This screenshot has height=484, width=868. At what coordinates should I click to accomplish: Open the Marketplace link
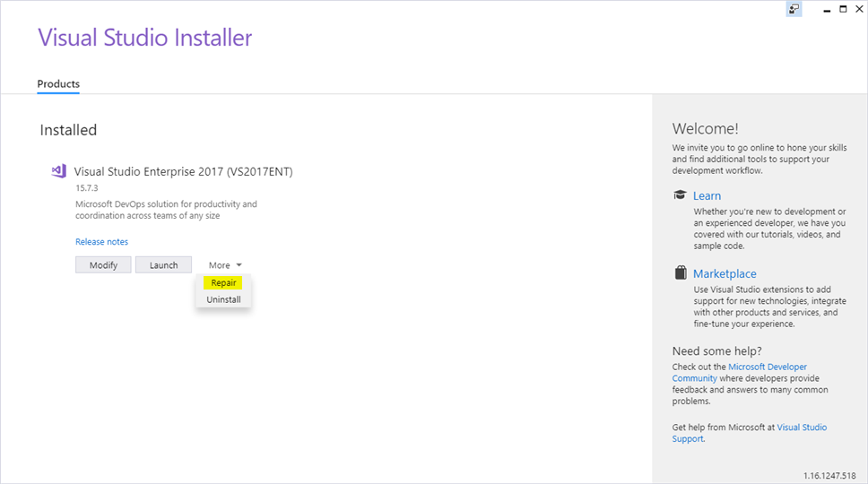[725, 273]
